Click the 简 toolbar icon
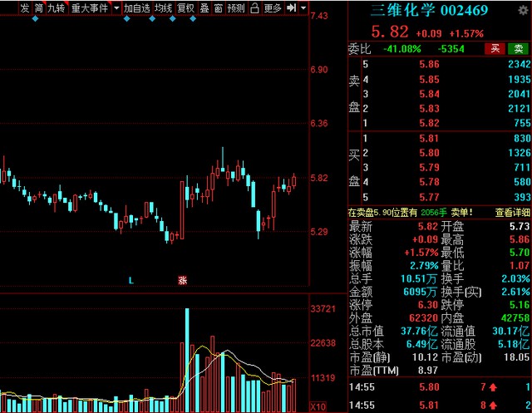 38,8
